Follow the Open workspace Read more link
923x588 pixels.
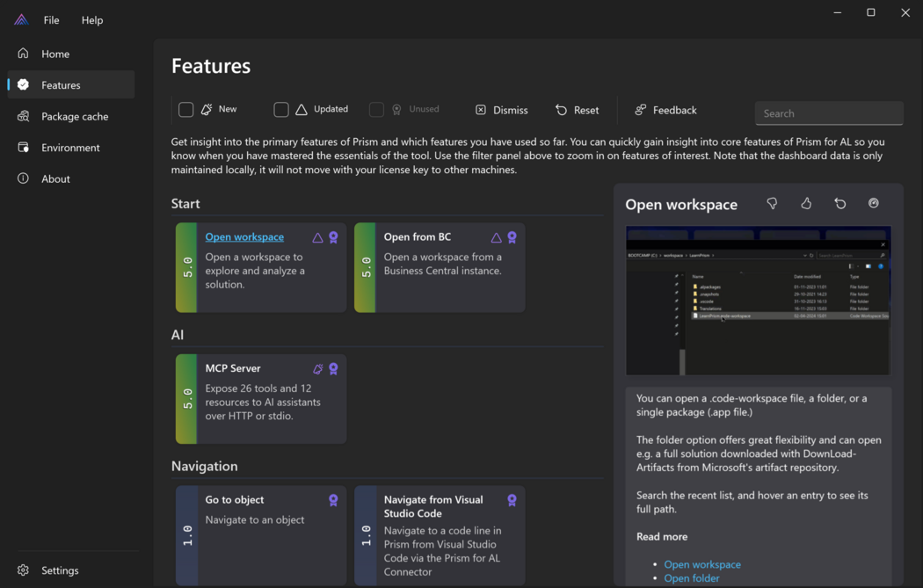[702, 564]
